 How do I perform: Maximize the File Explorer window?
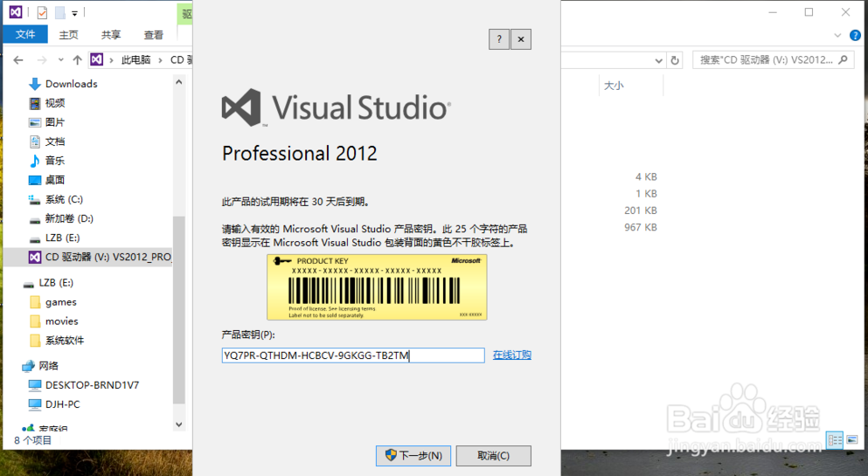pyautogui.click(x=809, y=12)
